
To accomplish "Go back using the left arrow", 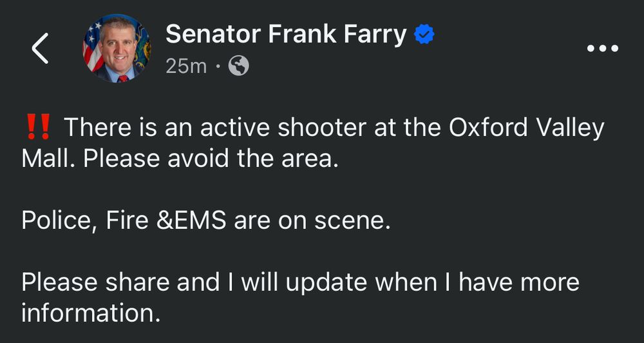I will pyautogui.click(x=40, y=48).
